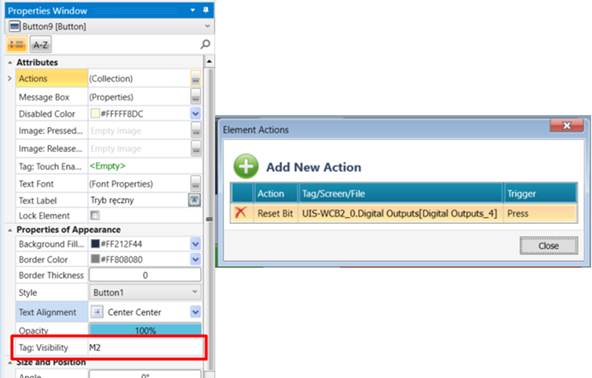Collapse the Size and Position section

(x=10, y=363)
